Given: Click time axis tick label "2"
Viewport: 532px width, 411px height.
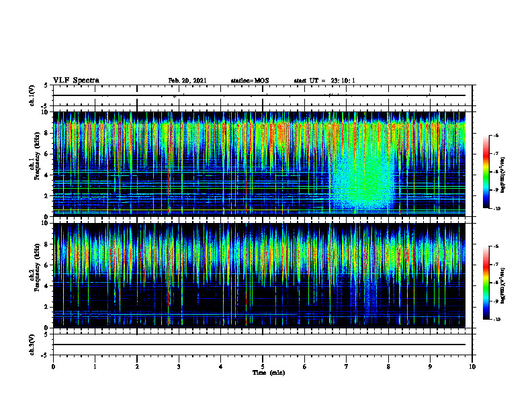Looking at the screenshot, I should [x=137, y=367].
